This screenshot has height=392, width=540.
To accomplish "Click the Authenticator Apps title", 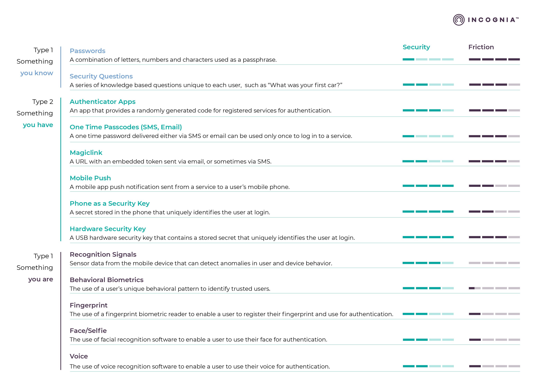I will point(102,102).
